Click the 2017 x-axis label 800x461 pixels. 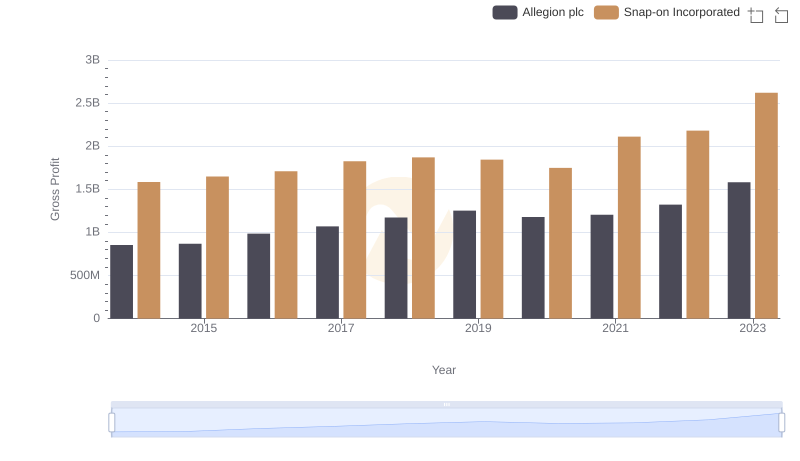[x=341, y=328]
